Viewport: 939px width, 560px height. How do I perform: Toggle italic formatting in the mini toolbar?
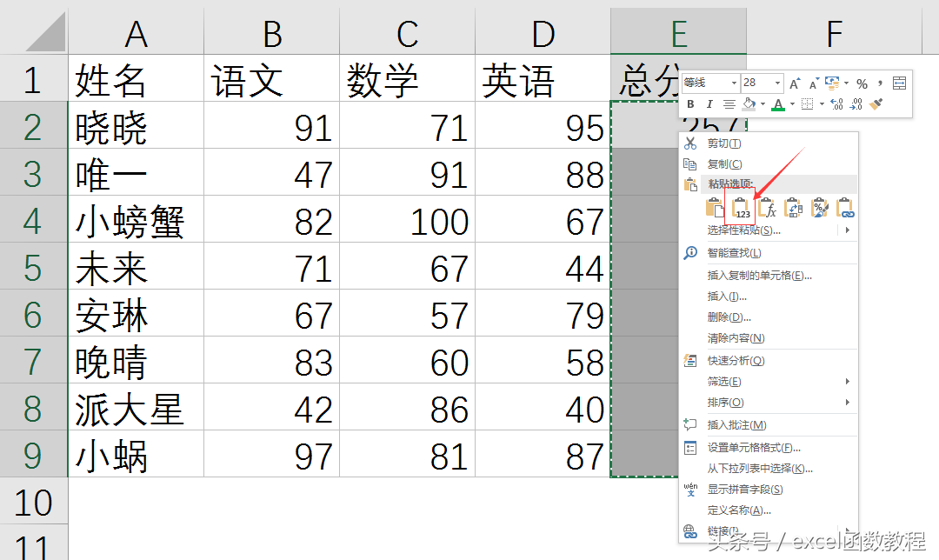[709, 104]
